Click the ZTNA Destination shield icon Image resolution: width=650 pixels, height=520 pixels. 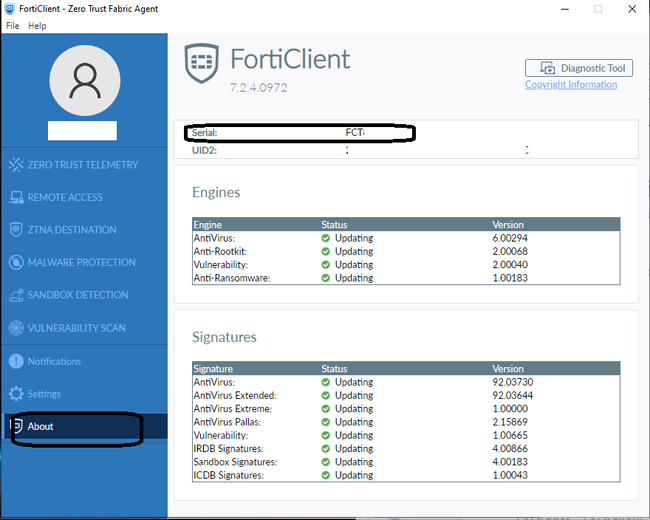tap(16, 230)
